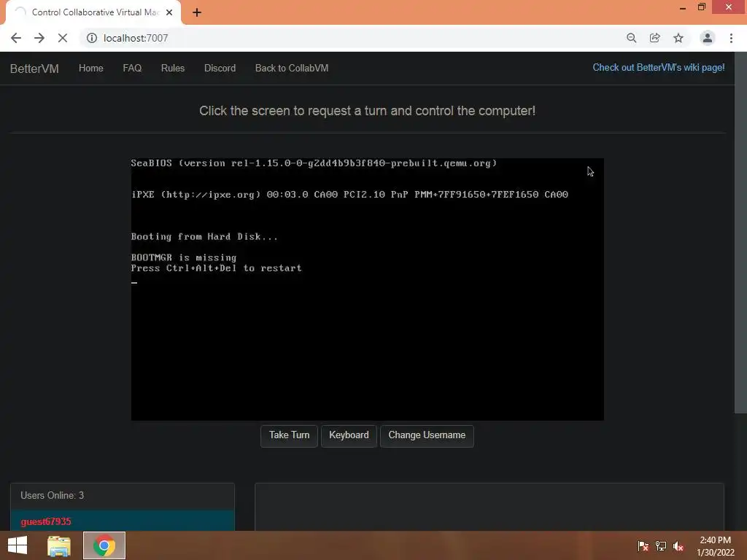This screenshot has height=560, width=747.
Task: Click the Take Turn button
Action: click(289, 436)
